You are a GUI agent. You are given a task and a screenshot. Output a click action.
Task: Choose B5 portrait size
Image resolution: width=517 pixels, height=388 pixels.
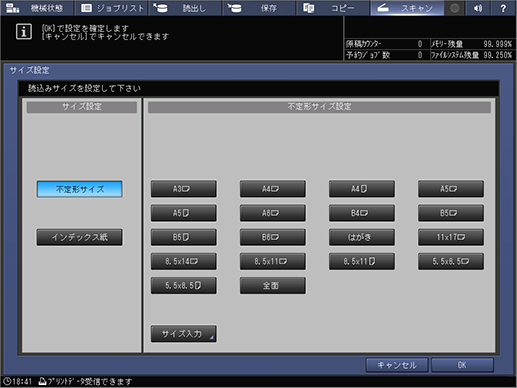click(x=184, y=237)
